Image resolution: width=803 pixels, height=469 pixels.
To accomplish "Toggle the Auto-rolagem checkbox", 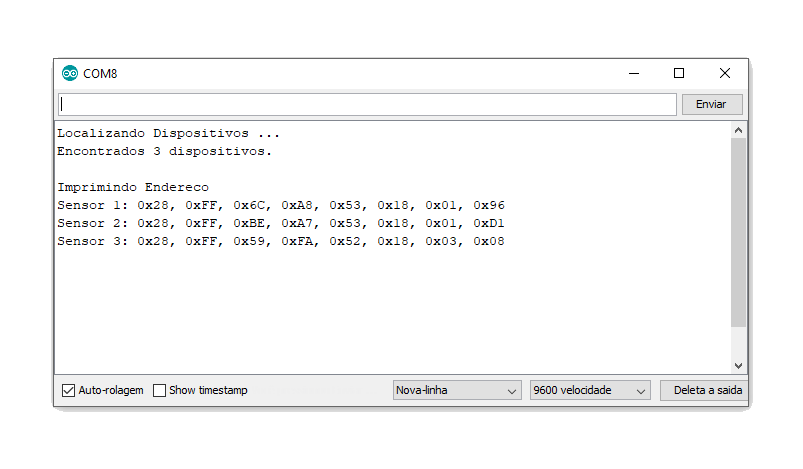I will click(x=69, y=390).
